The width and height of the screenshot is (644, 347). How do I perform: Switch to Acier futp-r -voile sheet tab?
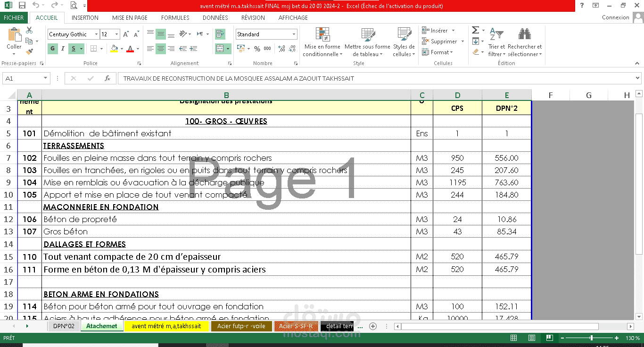(241, 326)
